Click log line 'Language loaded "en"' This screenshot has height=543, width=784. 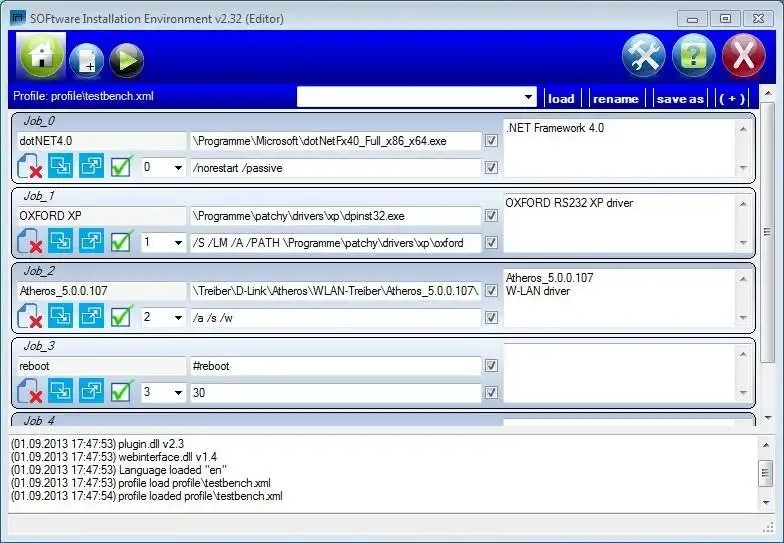point(119,470)
